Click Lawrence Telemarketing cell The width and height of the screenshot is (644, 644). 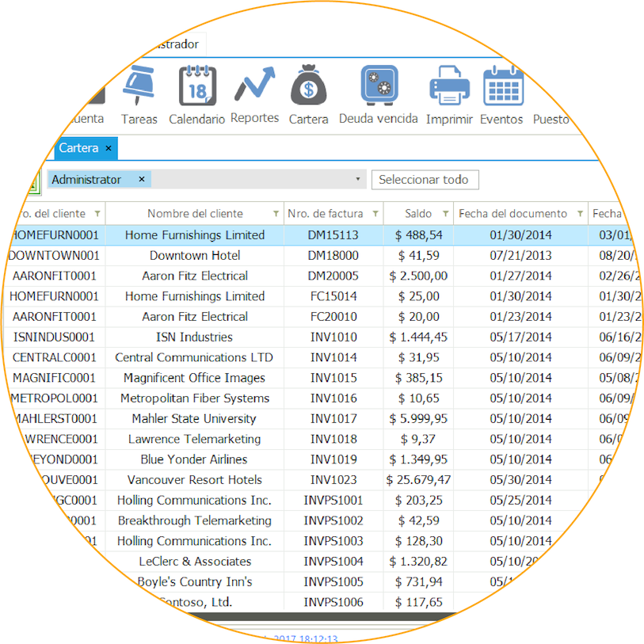click(195, 439)
